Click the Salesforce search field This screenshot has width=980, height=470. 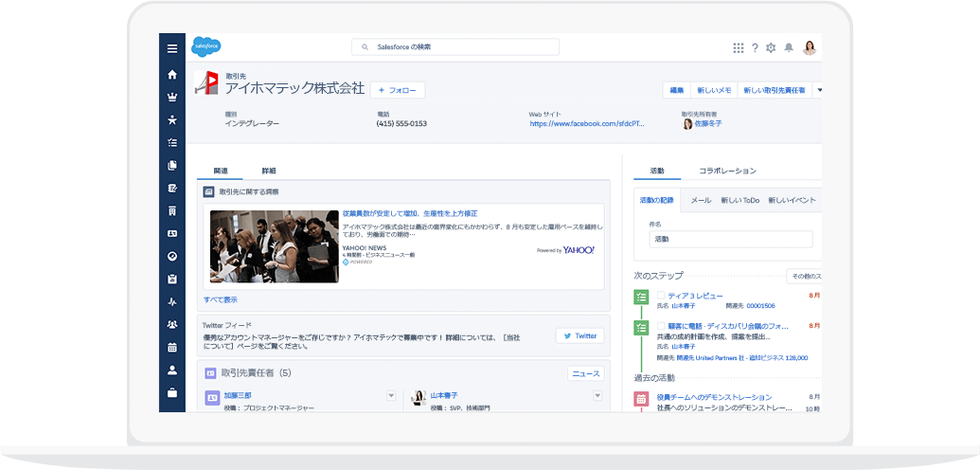[x=455, y=46]
